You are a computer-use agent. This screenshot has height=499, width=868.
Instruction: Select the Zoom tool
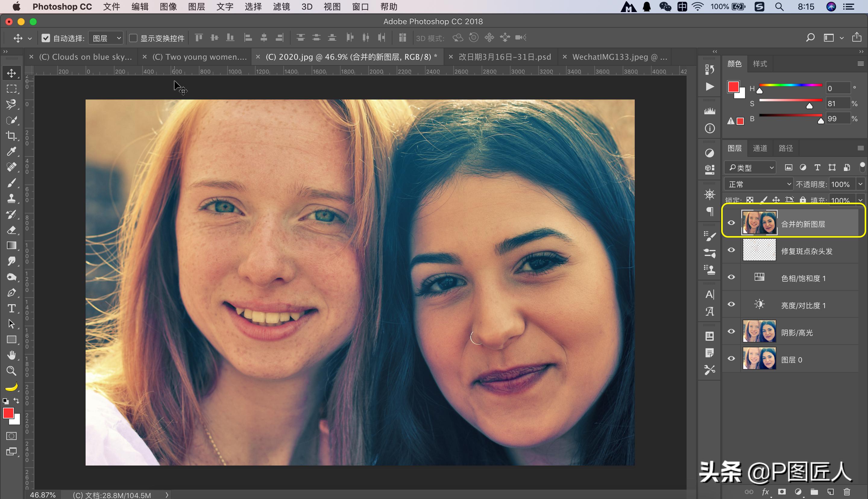click(11, 371)
